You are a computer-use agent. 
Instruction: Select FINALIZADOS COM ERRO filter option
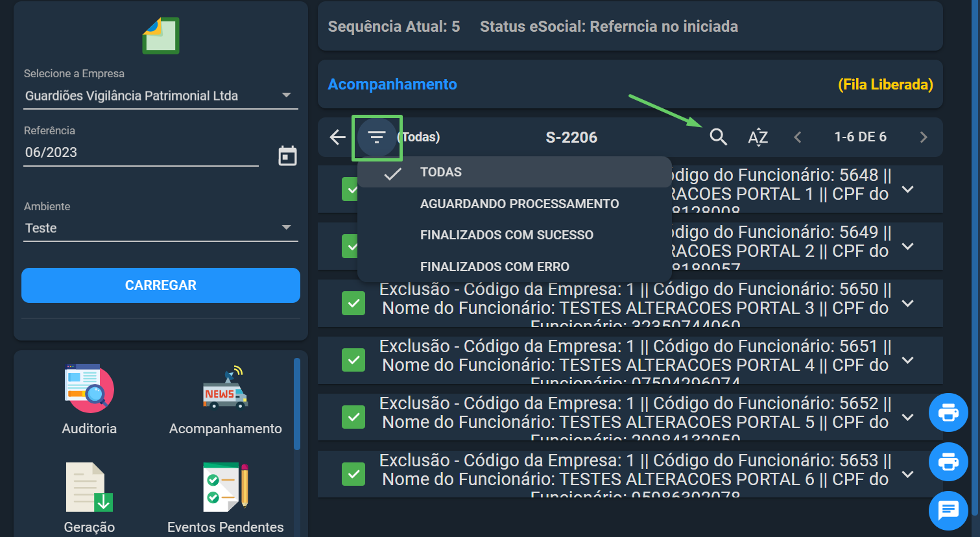click(514, 267)
